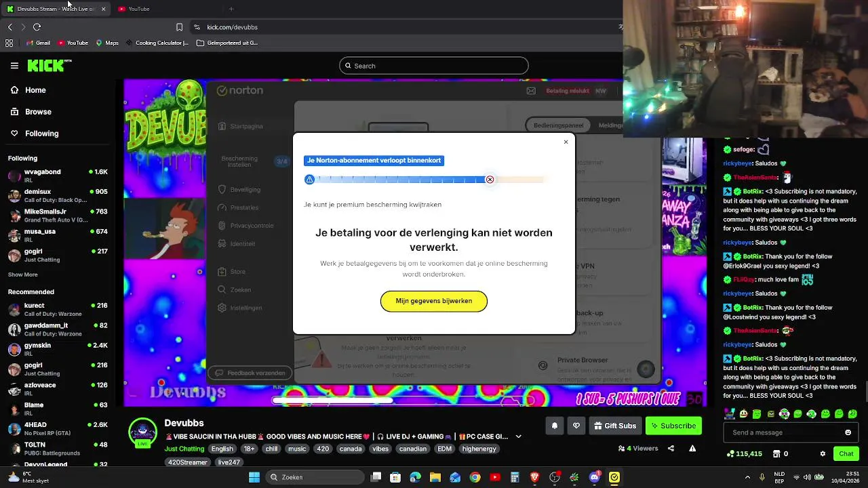The height and width of the screenshot is (488, 868).
Task: Expand the stream title chevron
Action: click(519, 436)
